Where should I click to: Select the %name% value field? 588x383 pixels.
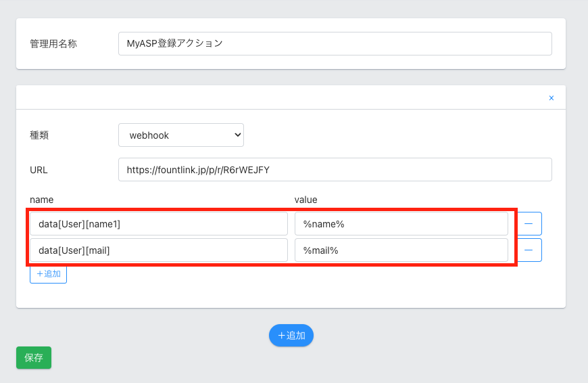[401, 224]
